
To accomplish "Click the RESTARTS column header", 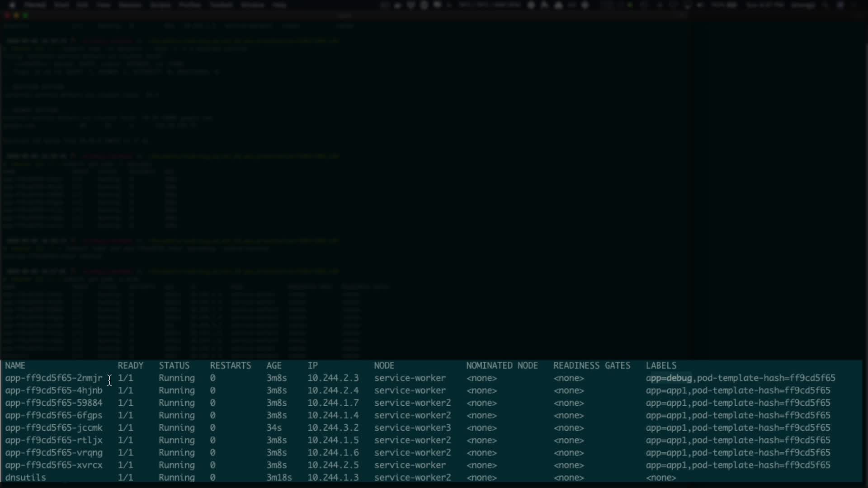I will (230, 366).
